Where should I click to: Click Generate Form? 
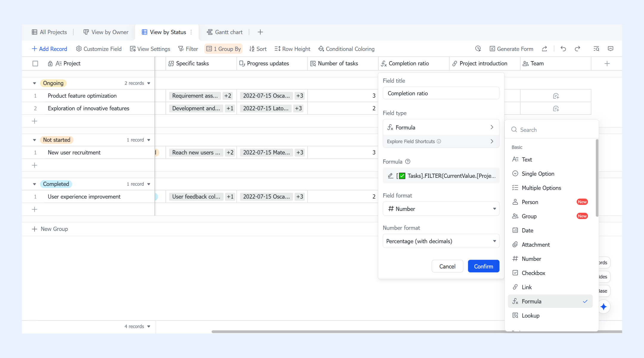tap(511, 49)
